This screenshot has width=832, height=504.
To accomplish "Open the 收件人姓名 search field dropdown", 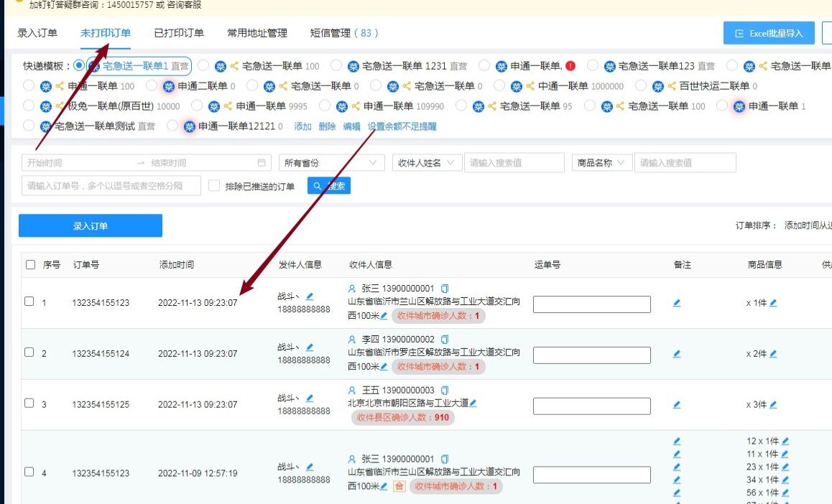I will [427, 162].
